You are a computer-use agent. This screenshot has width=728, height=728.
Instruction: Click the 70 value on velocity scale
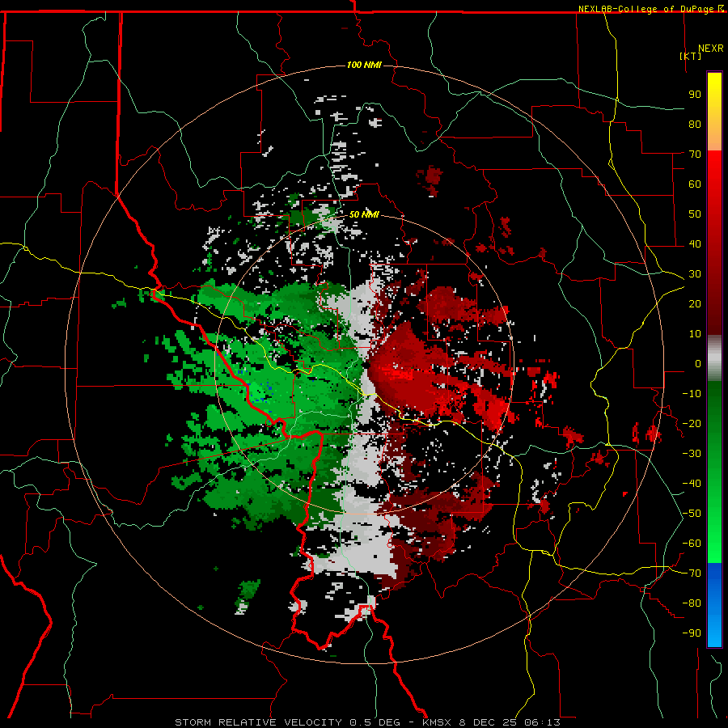(695, 154)
